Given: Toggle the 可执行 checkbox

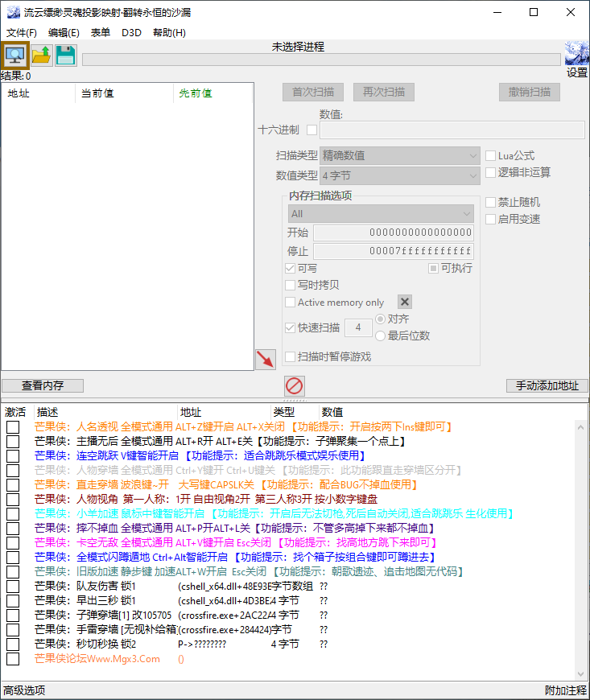Looking at the screenshot, I should click(x=433, y=268).
